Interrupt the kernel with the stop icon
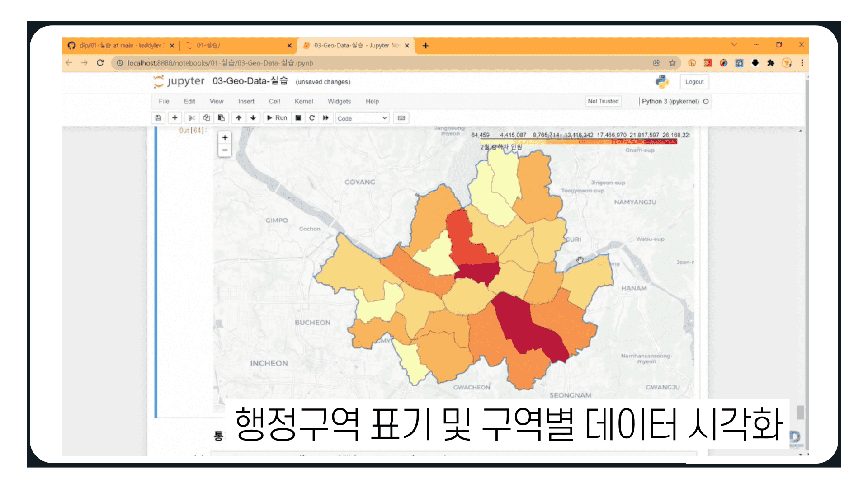The width and height of the screenshot is (868, 488). coord(298,118)
